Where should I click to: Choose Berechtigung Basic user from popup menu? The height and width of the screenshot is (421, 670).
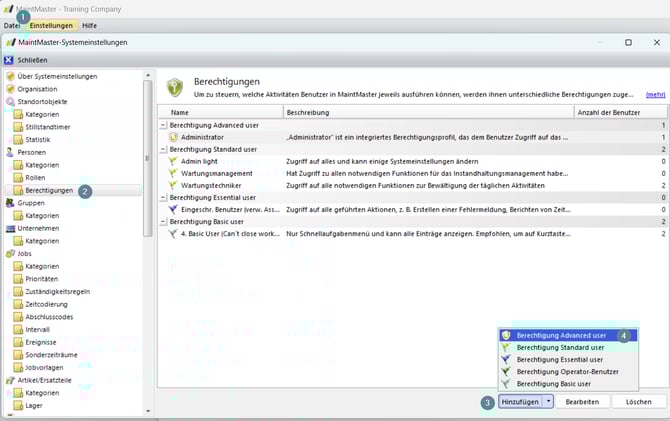coord(568,384)
